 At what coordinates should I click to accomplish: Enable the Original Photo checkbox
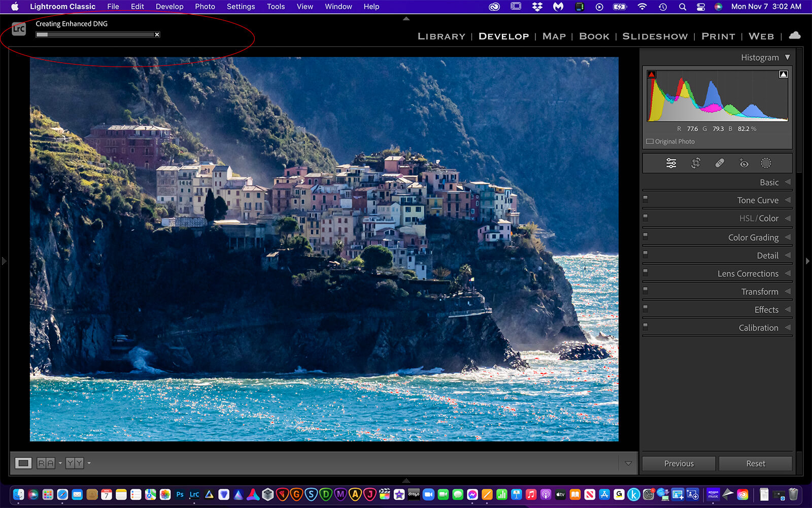tap(650, 142)
